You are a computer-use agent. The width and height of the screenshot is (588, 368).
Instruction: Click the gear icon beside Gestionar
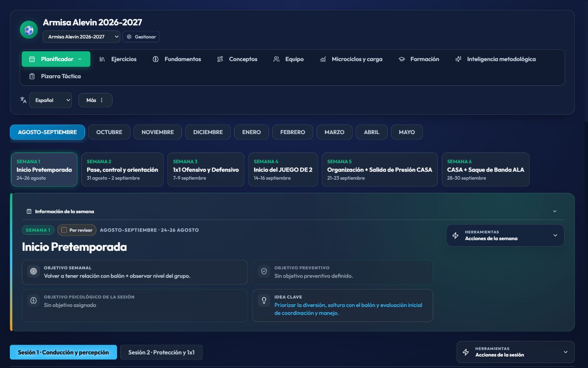coord(129,37)
